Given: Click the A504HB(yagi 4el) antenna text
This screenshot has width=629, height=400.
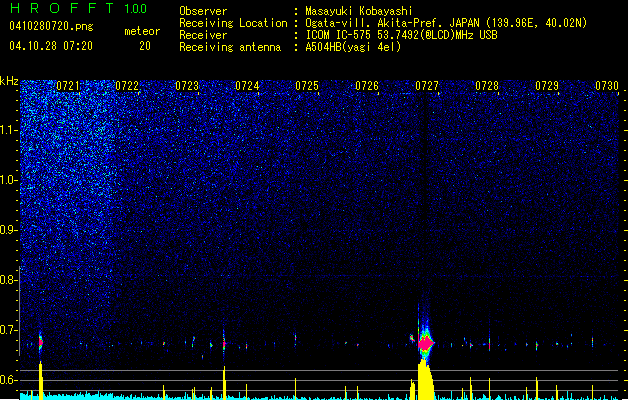Looking at the screenshot, I should tap(353, 47).
